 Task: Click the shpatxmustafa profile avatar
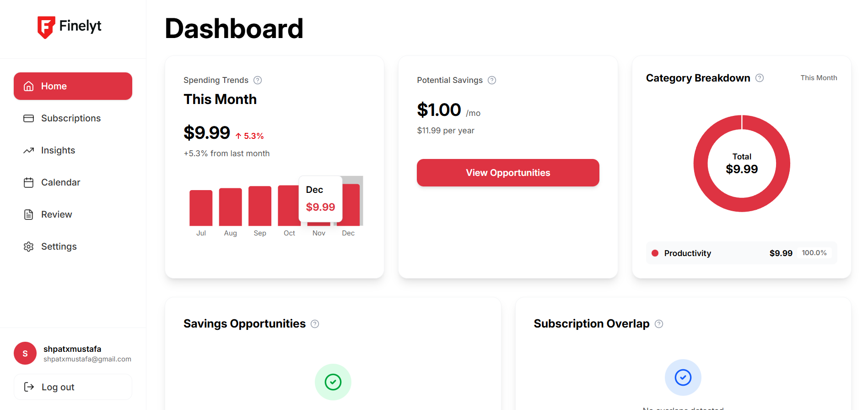tap(25, 353)
